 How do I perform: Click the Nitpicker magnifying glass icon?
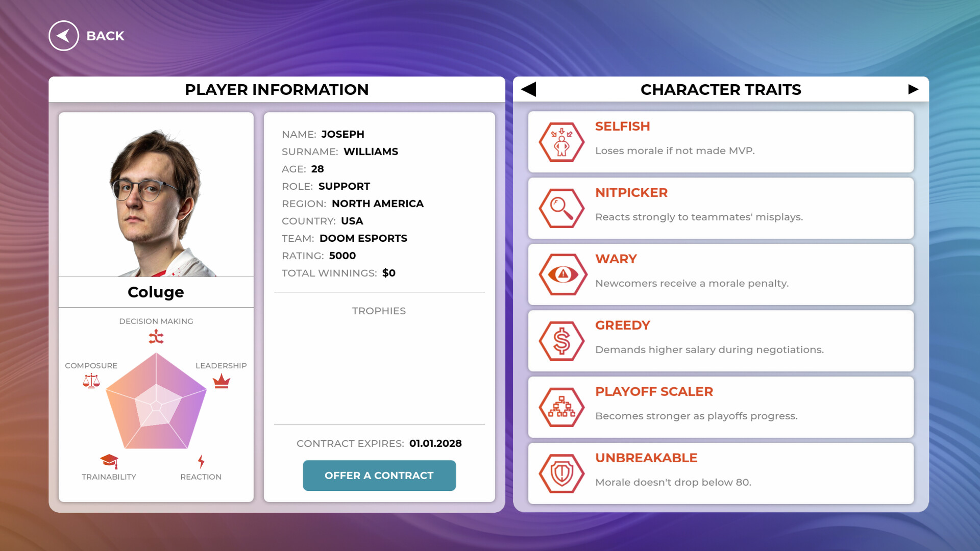coord(561,209)
